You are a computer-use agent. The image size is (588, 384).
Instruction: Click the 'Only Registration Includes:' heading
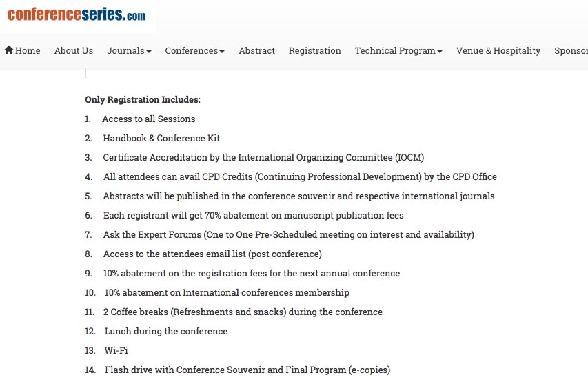pos(143,99)
